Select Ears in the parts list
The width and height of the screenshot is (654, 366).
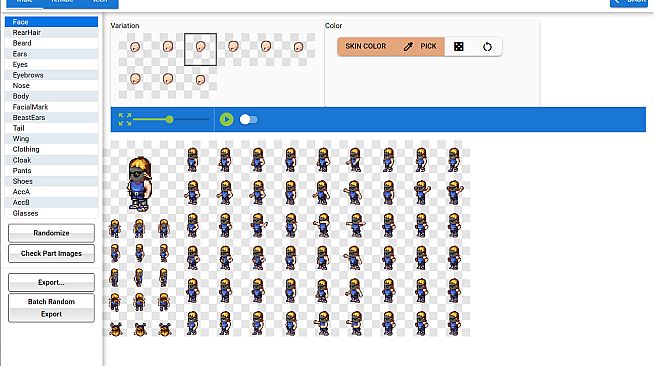coord(51,54)
